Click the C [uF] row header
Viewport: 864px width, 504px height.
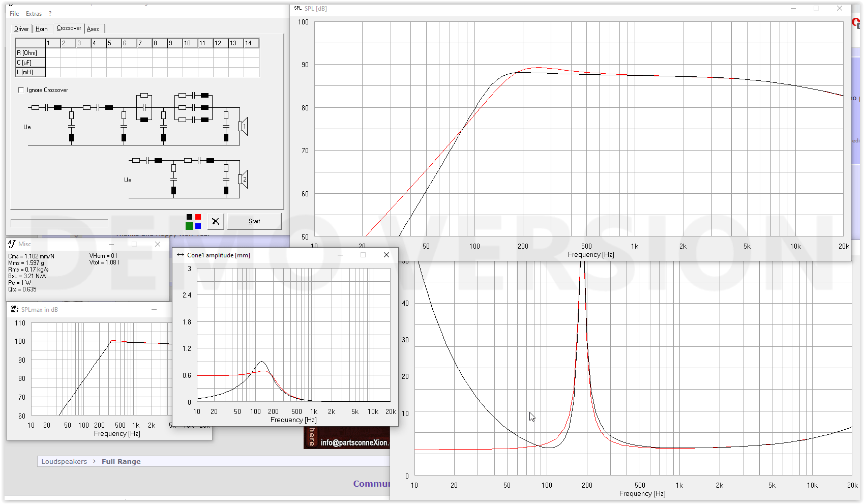point(31,63)
